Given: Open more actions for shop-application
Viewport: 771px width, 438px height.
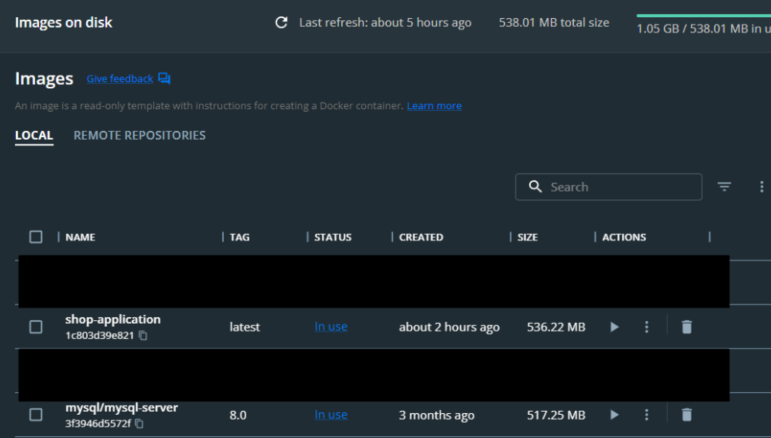Looking at the screenshot, I should pos(647,327).
